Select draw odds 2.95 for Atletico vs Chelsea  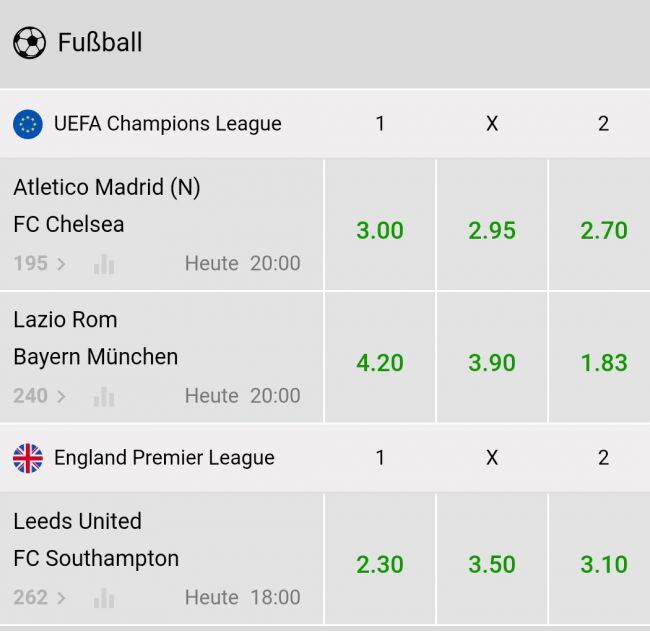point(492,230)
